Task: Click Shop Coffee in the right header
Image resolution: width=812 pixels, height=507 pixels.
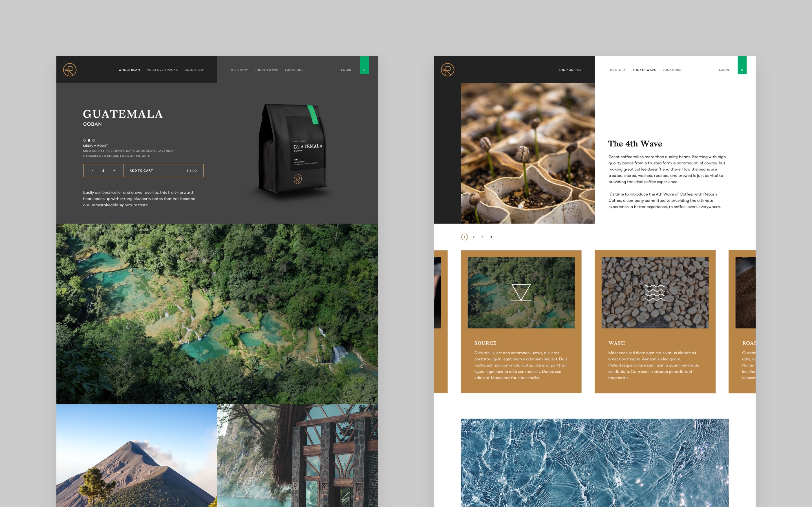Action: coord(570,70)
